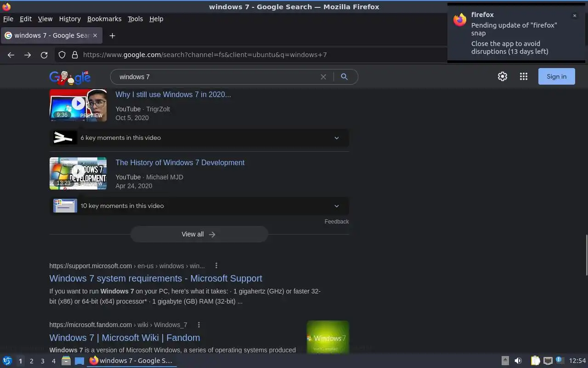588x368 pixels.
Task: Dismiss the firefox snap update notification
Action: tap(574, 16)
